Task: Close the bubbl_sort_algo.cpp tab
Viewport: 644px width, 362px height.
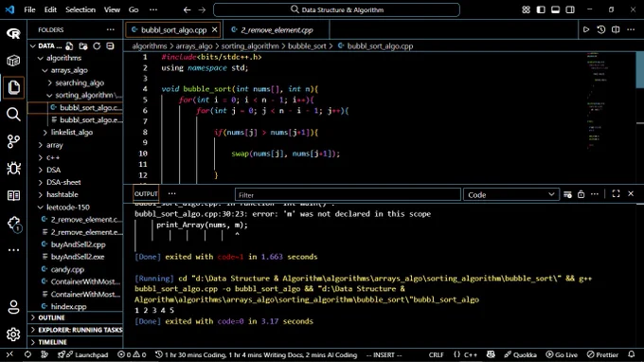Action: (214, 29)
